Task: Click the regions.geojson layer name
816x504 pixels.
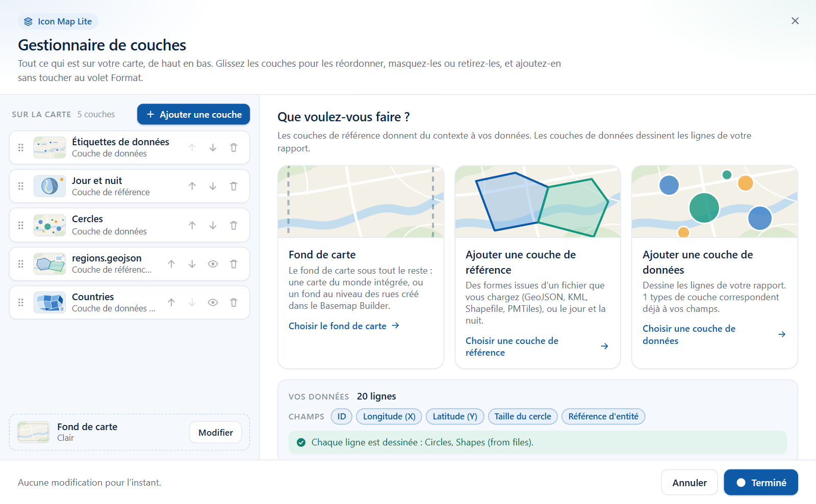Action: pyautogui.click(x=107, y=258)
